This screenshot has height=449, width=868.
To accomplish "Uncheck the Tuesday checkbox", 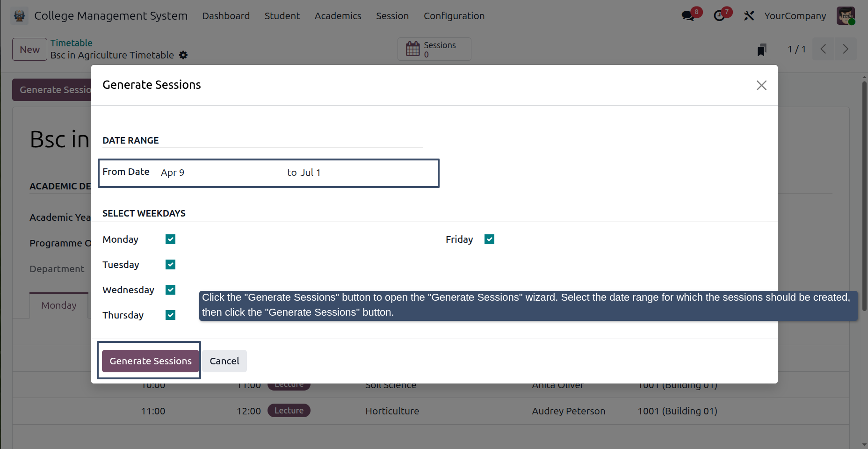I will 171,265.
